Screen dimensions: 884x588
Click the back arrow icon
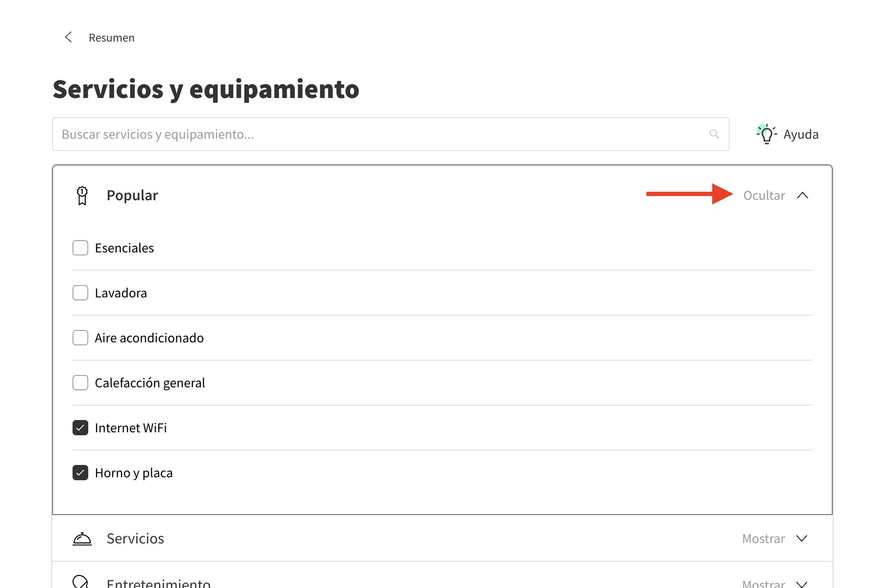click(x=68, y=37)
